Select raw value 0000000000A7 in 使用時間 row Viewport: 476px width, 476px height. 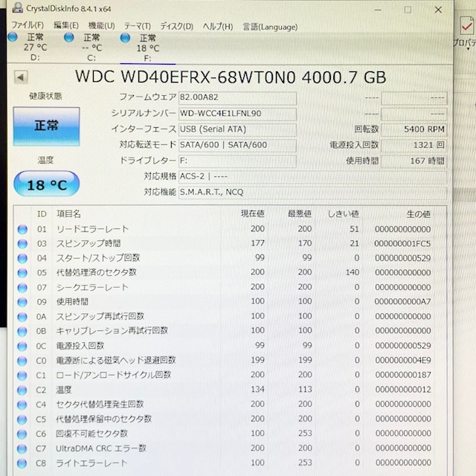tap(402, 302)
